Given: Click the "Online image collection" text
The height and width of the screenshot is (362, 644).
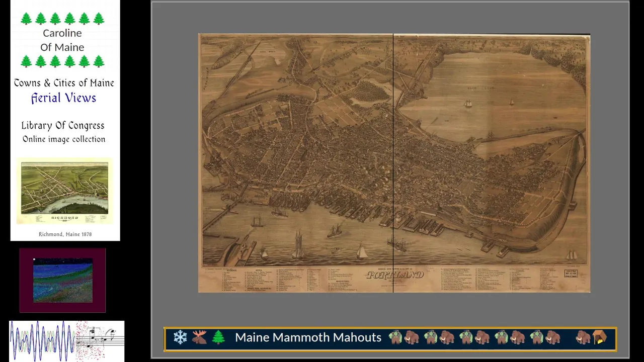Looking at the screenshot, I should (x=64, y=139).
